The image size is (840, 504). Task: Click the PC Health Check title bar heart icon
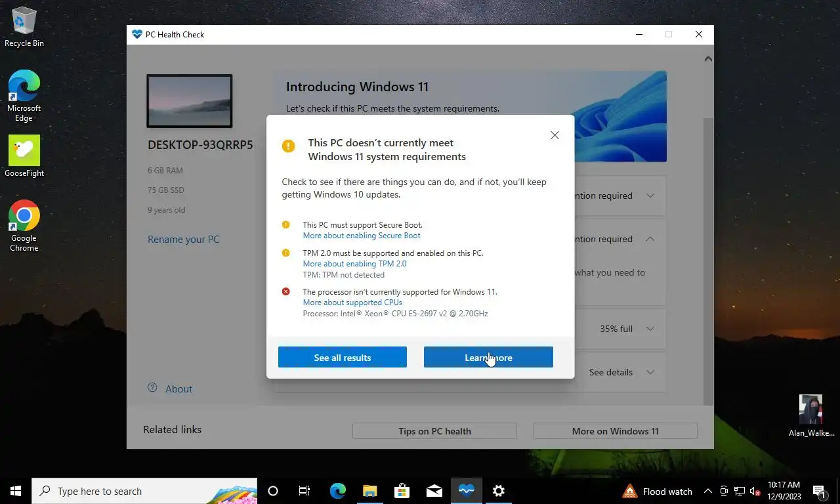[136, 34]
